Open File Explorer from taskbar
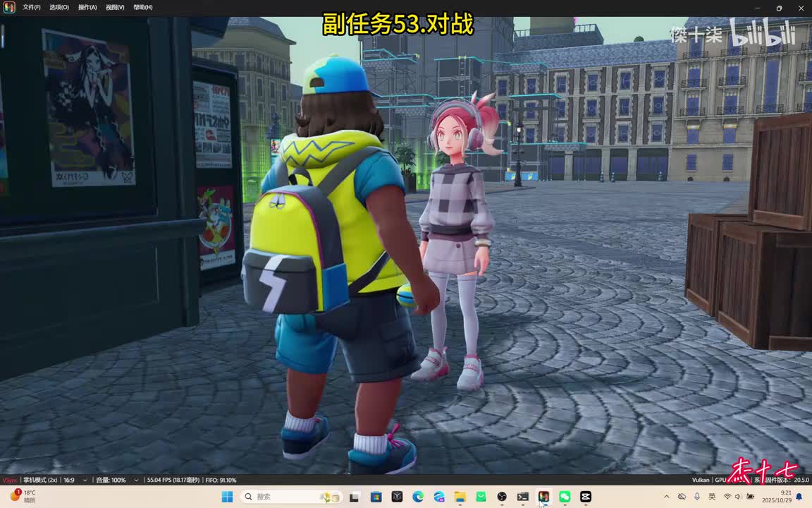 pyautogui.click(x=460, y=497)
